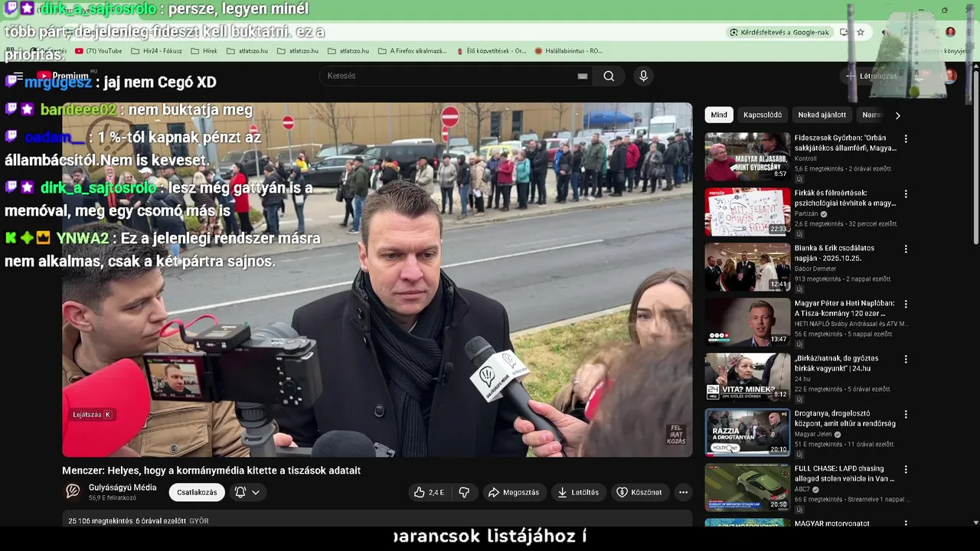980x551 pixels.
Task: Open Fideszesek Győrben video thumbnail
Action: pyautogui.click(x=747, y=157)
